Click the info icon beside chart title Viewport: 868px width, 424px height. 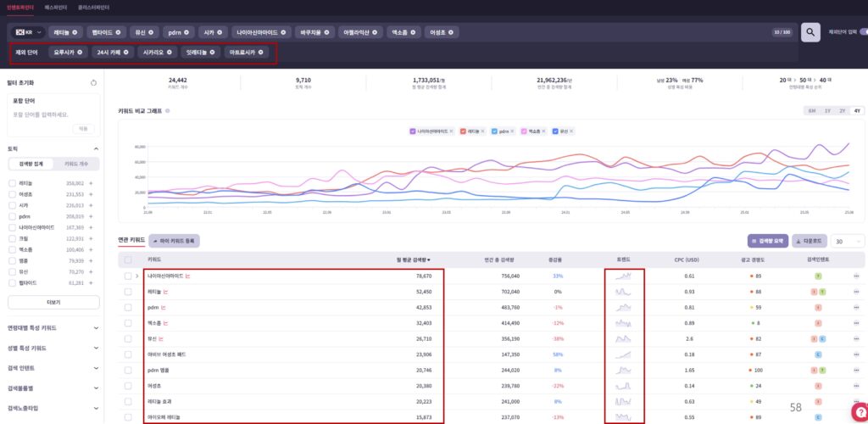(x=168, y=111)
